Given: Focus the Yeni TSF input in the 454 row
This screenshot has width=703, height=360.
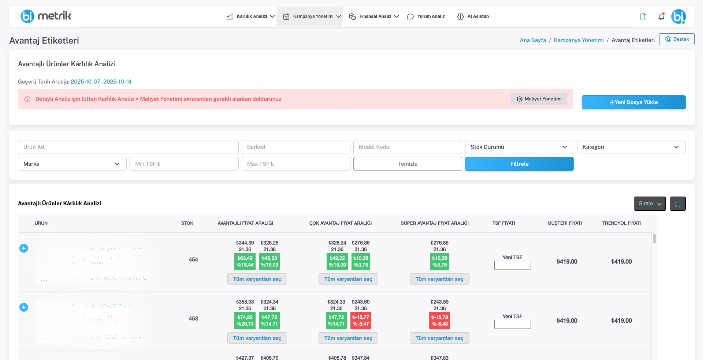Looking at the screenshot, I should coord(512,265).
